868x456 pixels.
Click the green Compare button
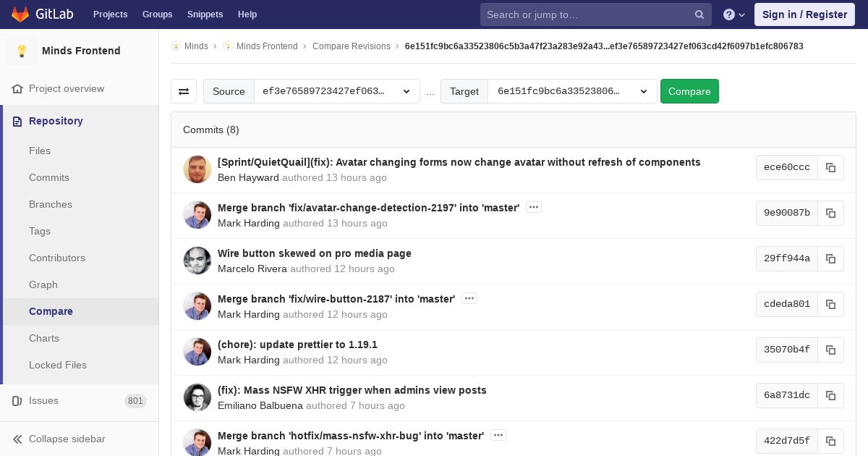tap(689, 91)
